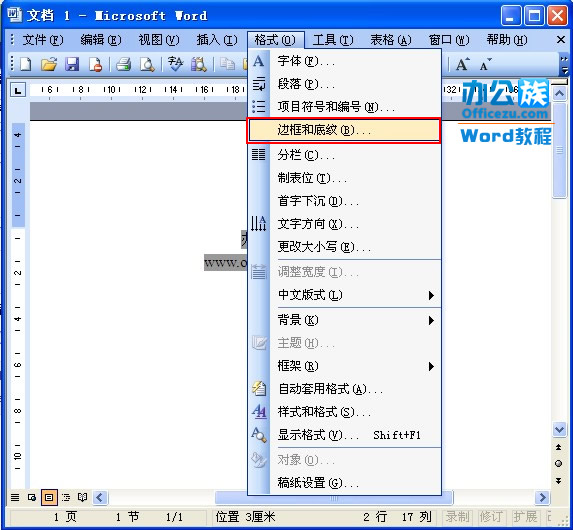The width and height of the screenshot is (573, 530).
Task: Select 显示格式(V)... Shift+F1 item
Action: [x=344, y=435]
